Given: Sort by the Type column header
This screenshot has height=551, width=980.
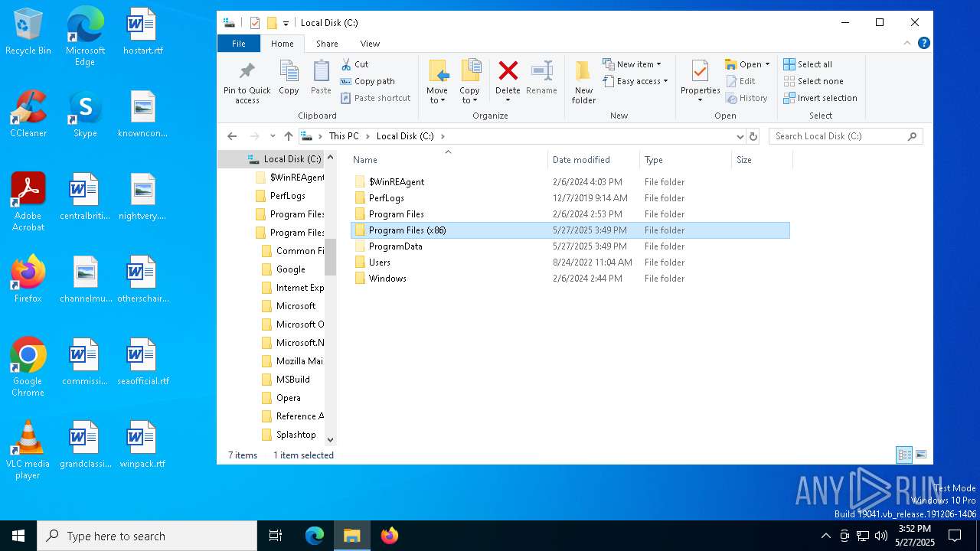Looking at the screenshot, I should [x=686, y=160].
